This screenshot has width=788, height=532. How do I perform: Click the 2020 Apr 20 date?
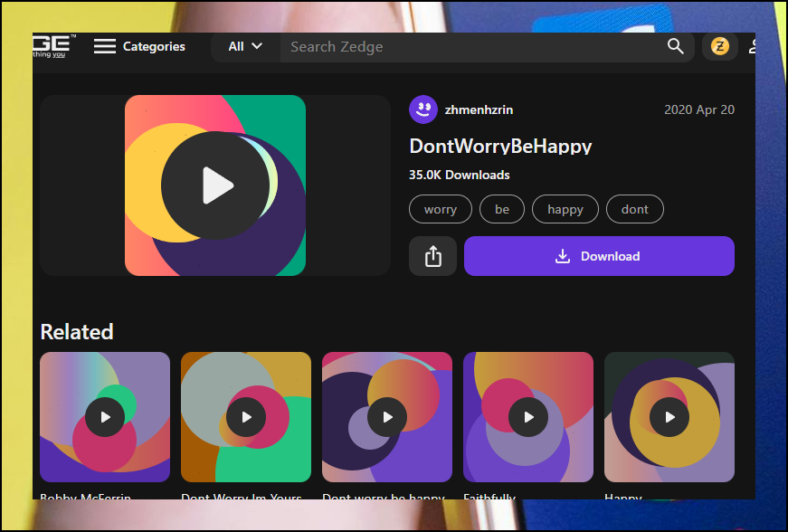[699, 109]
